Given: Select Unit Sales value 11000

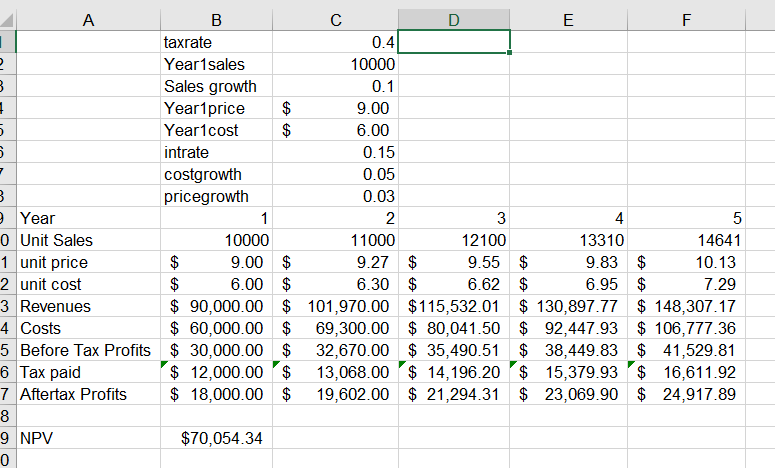Looking at the screenshot, I should point(336,240).
